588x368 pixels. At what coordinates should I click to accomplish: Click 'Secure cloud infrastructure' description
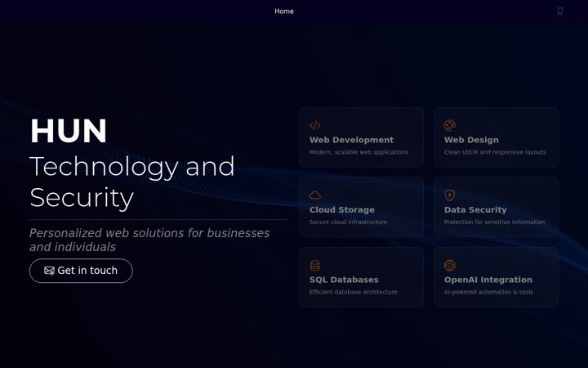[348, 222]
